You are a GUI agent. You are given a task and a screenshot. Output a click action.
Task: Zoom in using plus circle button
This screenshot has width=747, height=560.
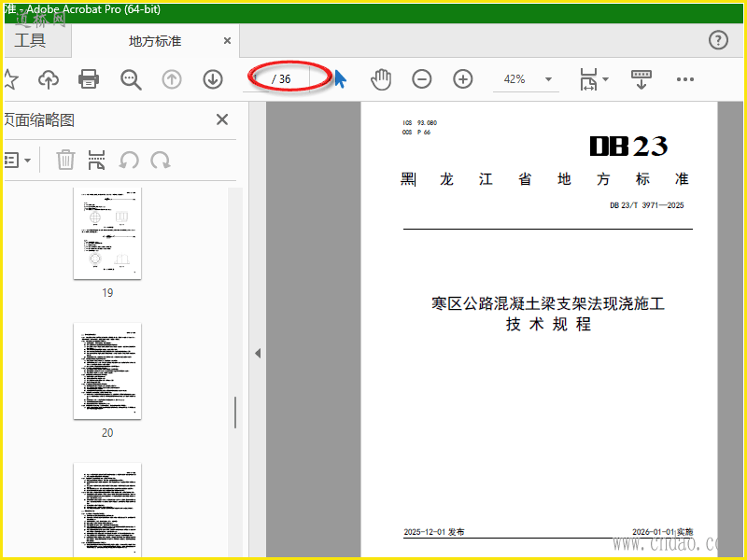[462, 79]
